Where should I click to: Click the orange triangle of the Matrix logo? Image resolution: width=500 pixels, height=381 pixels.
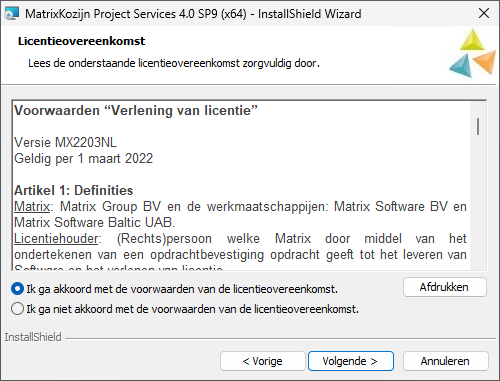[x=485, y=62]
